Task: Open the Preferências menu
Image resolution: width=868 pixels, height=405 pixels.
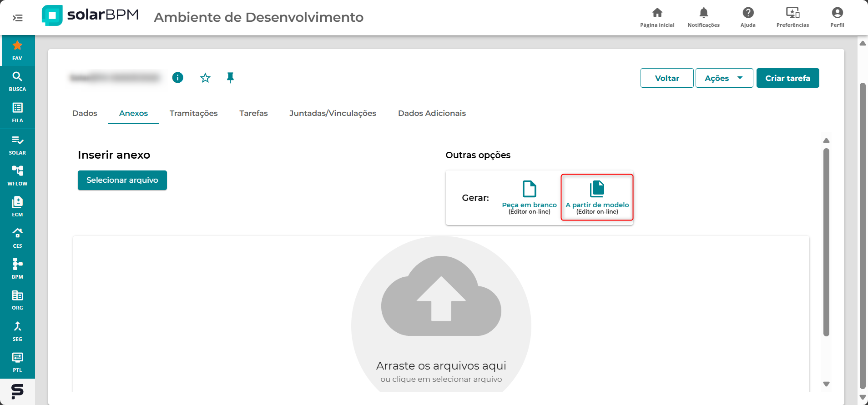Action: [792, 17]
